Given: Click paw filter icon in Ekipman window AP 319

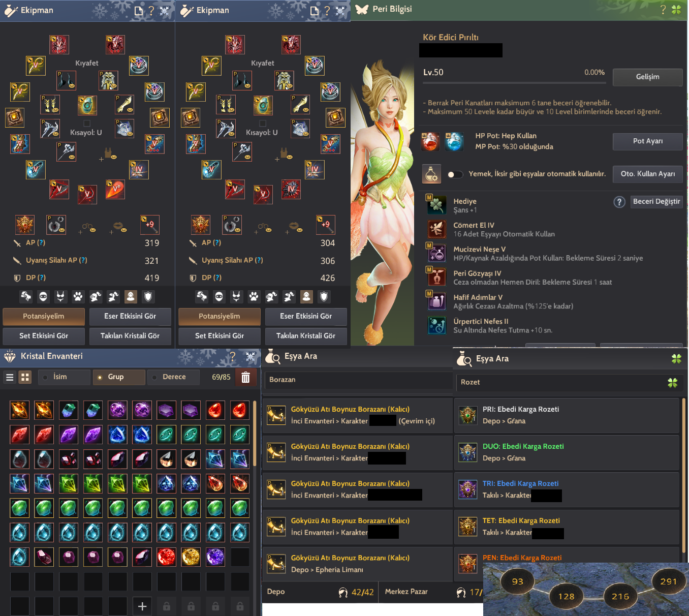Looking at the screenshot, I should pos(78,297).
